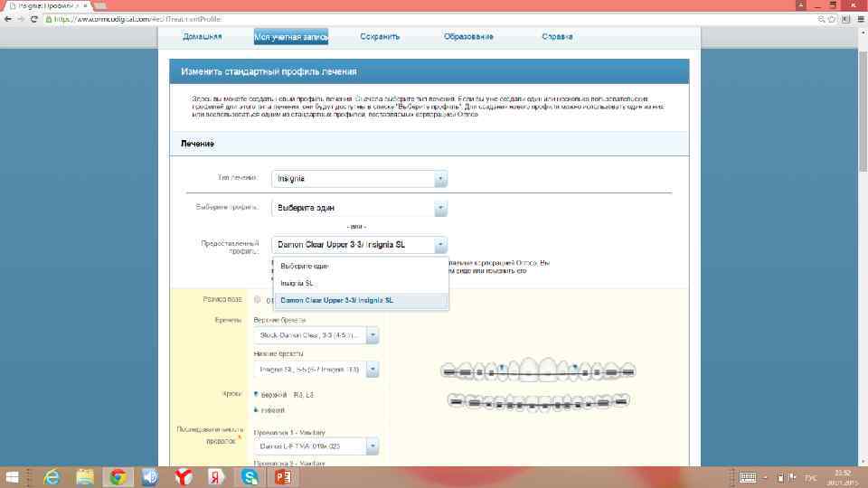Open the zoom magnifier icon in the address bar
The height and width of the screenshot is (488, 868).
(822, 19)
